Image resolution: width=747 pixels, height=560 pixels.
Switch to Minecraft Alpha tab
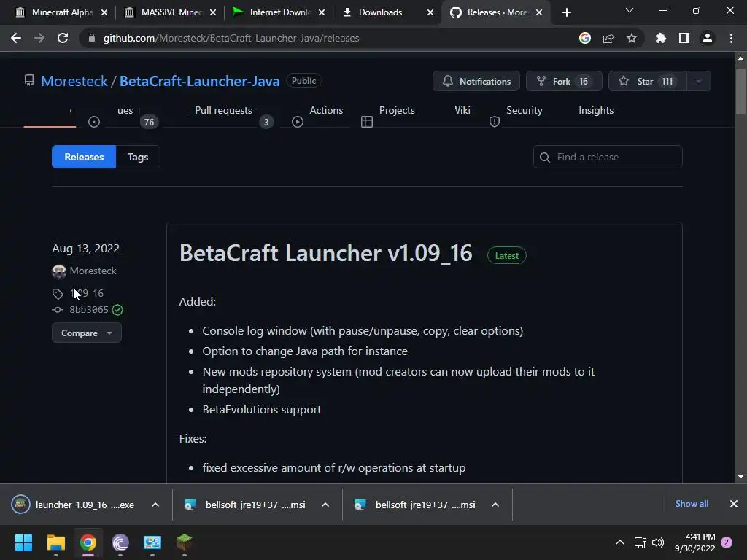click(x=62, y=12)
